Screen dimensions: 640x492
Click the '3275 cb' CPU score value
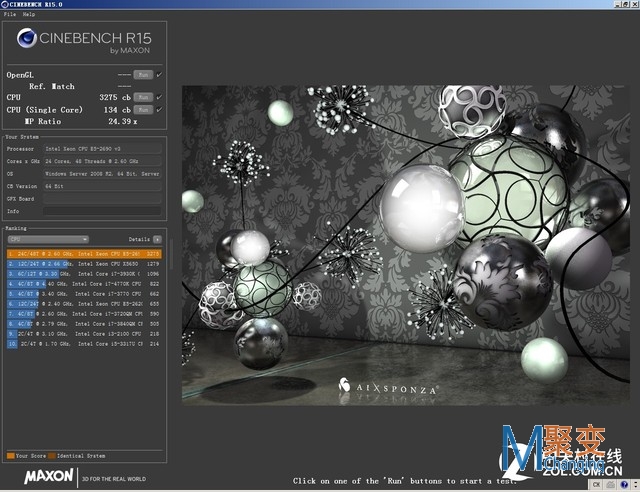[115, 97]
